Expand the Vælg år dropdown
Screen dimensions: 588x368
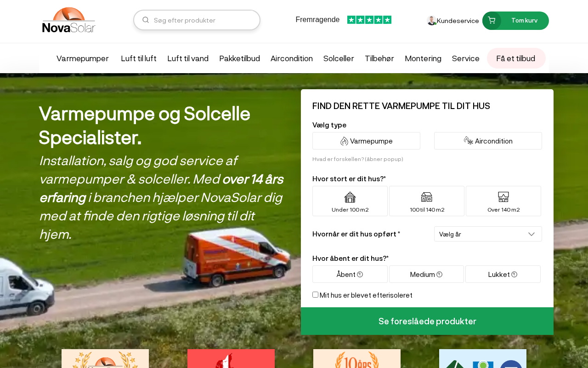[x=488, y=234]
